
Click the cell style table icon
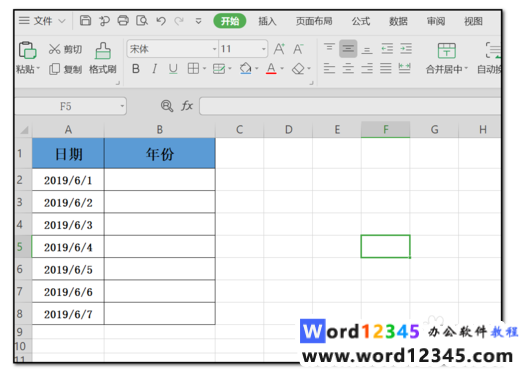coord(219,69)
